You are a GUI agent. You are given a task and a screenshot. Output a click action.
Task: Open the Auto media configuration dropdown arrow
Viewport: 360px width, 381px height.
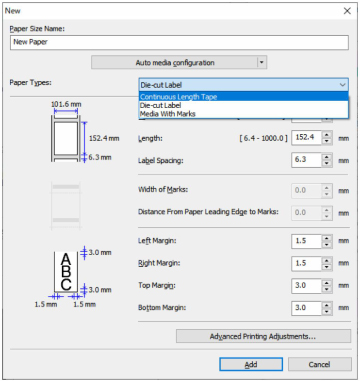pyautogui.click(x=262, y=62)
